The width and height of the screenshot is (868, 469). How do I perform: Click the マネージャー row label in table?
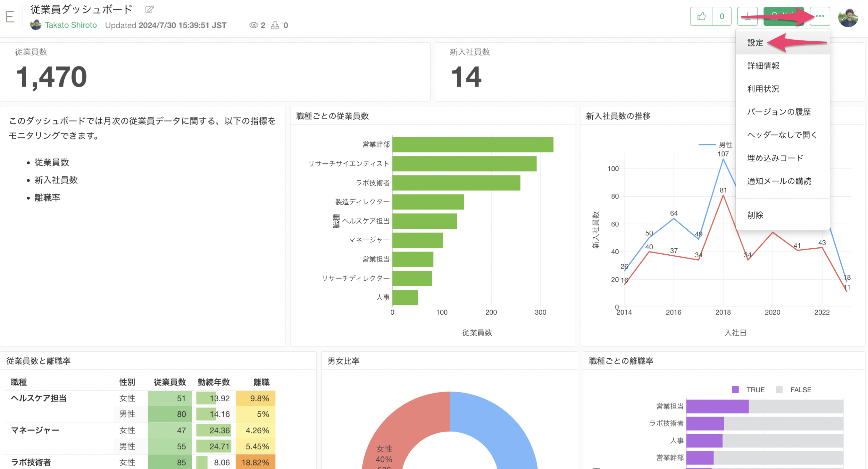(35, 430)
